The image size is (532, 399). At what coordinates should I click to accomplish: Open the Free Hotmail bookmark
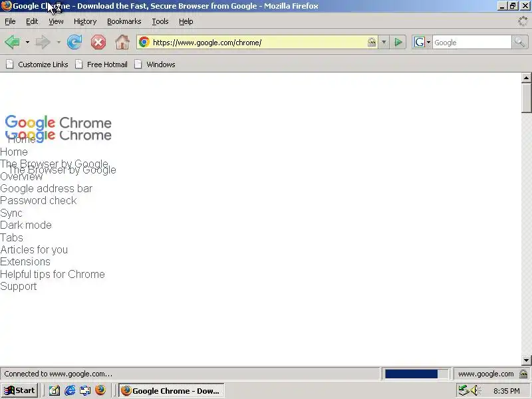(102, 65)
